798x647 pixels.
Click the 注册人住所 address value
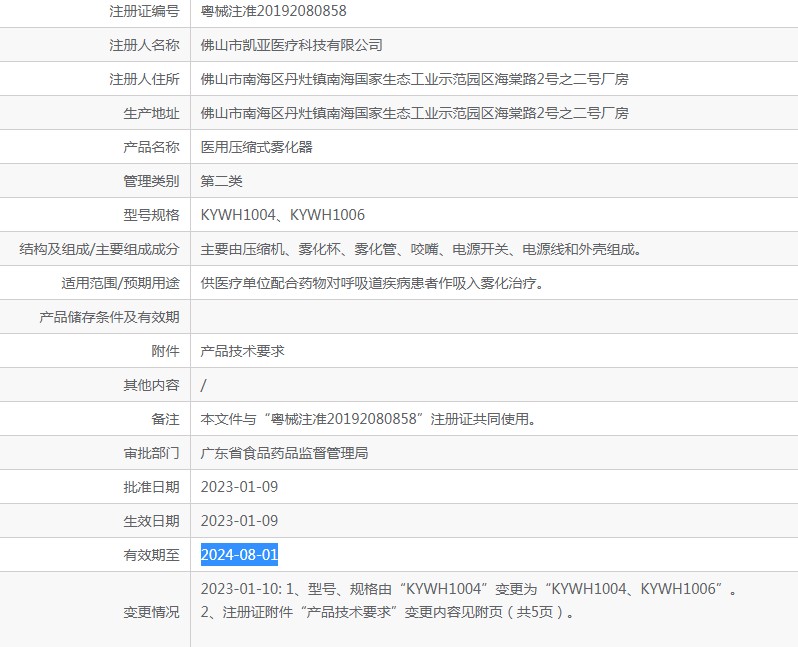pyautogui.click(x=414, y=79)
